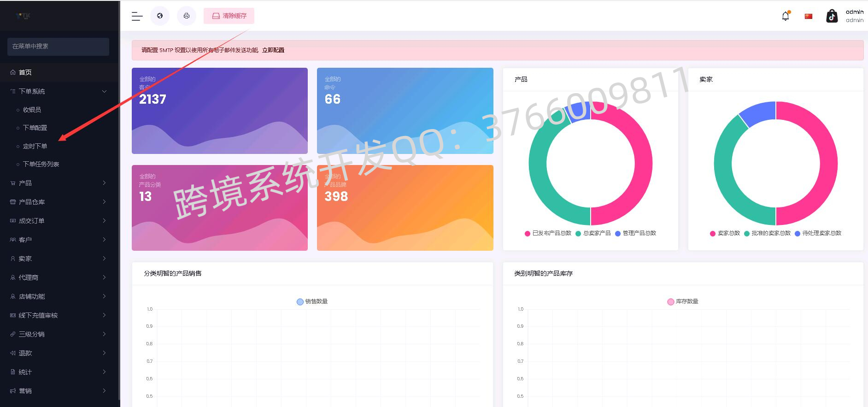This screenshot has height=407, width=868.
Task: Open the 三级分销 menu label
Action: click(32, 334)
